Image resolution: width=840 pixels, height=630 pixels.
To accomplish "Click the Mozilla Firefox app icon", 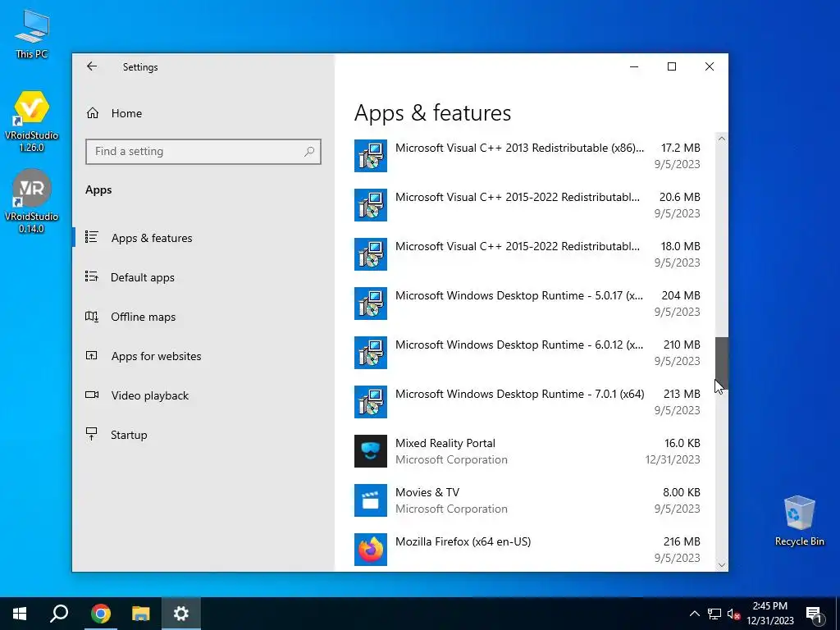I will pos(371,550).
